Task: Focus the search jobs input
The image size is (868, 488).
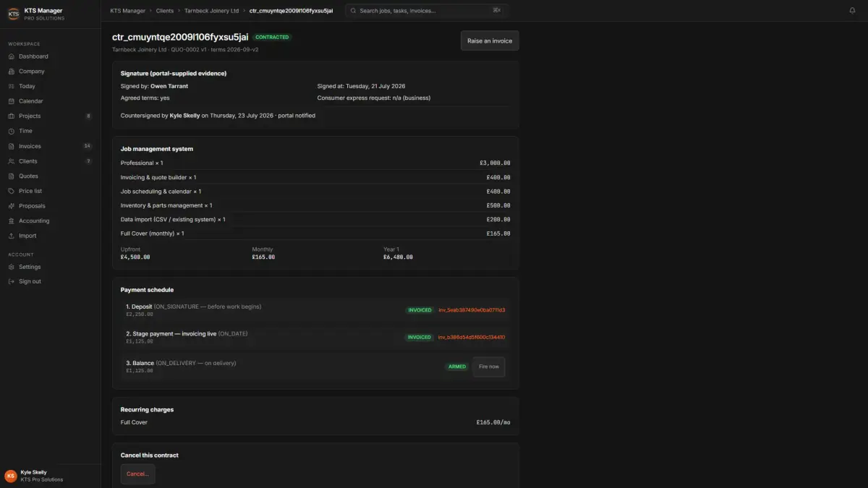Action: pos(427,11)
